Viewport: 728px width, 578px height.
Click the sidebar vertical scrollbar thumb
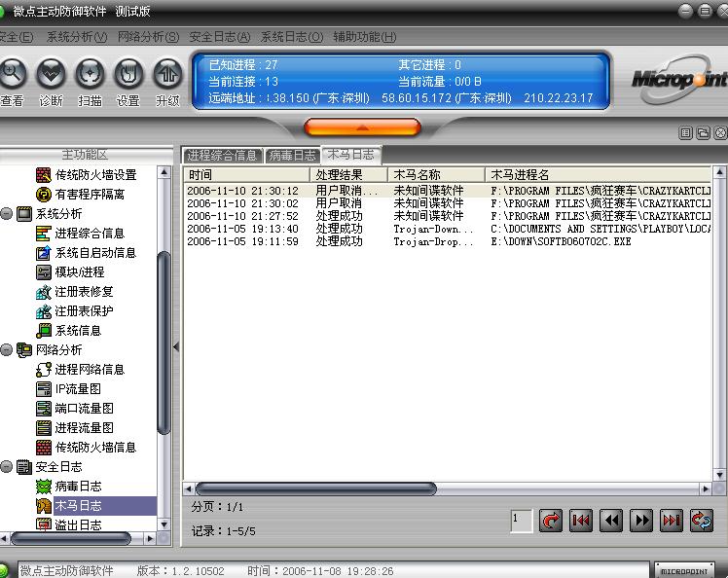pyautogui.click(x=164, y=343)
